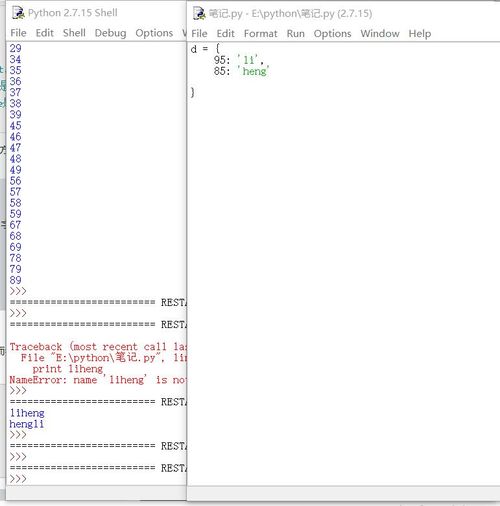
Task: Click the Python Shell window icon
Action: tap(18, 13)
